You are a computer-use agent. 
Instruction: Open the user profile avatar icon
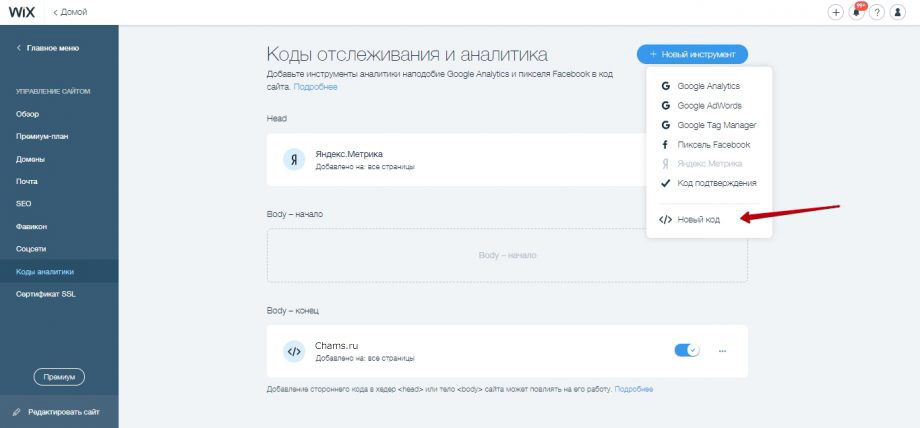click(x=898, y=12)
